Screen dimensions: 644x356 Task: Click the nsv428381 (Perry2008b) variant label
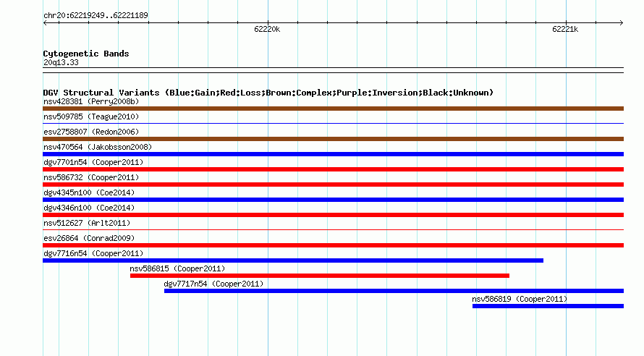(91, 101)
